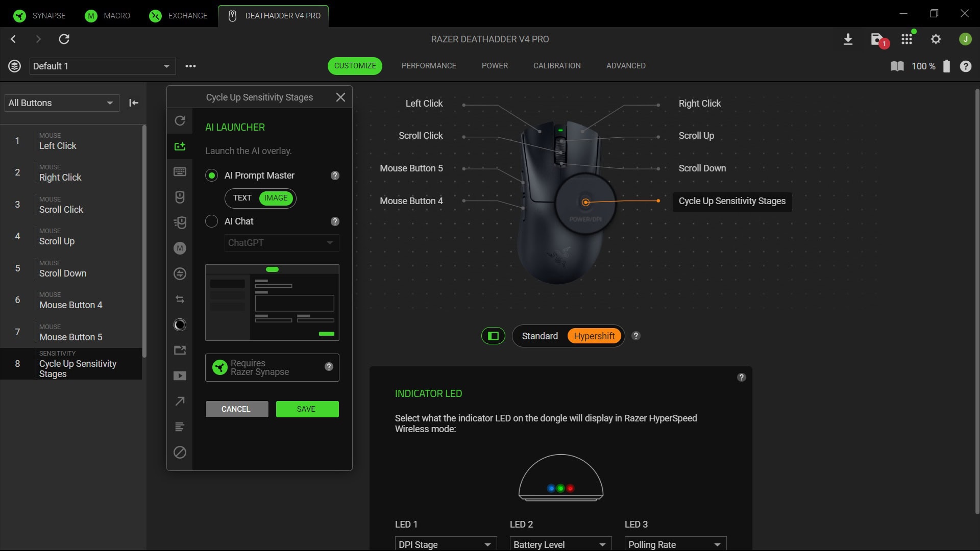
Task: Open the LED 1 DPI Stage dropdown
Action: click(x=445, y=544)
